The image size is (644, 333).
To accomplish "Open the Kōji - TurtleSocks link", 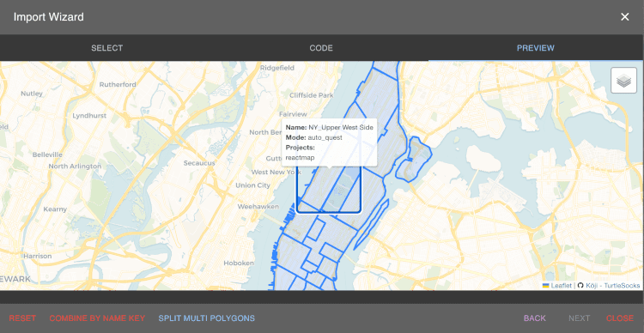I will click(x=613, y=286).
